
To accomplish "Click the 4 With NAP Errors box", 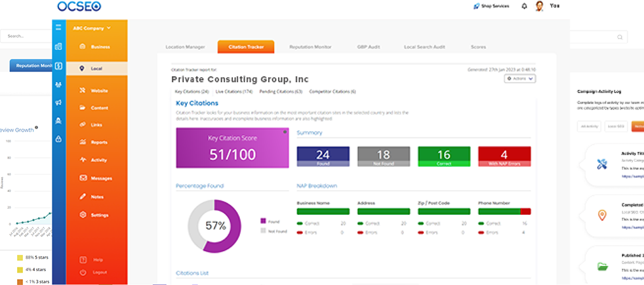I will click(x=504, y=156).
